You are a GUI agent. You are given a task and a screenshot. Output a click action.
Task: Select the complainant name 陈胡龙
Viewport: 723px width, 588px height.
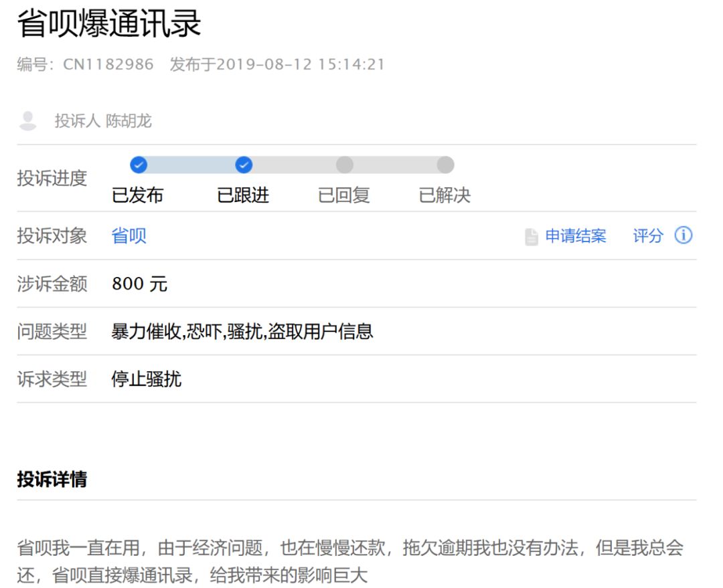(129, 121)
